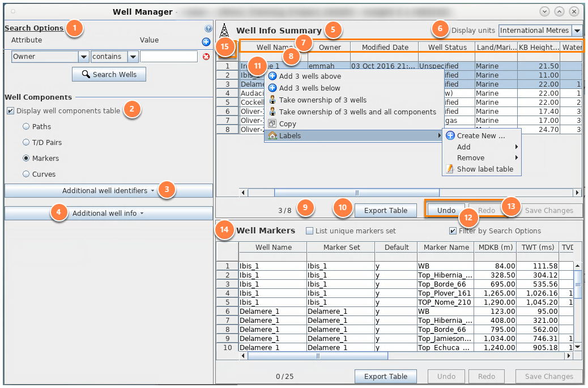
Task: Open the blue help question-mark icon
Action: coord(208,28)
